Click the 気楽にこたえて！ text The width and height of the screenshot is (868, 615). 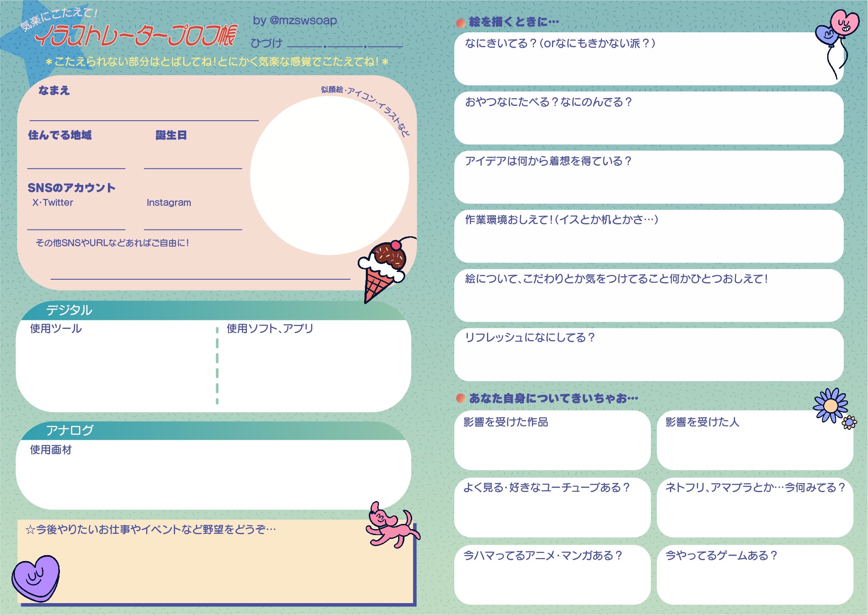tap(59, 19)
